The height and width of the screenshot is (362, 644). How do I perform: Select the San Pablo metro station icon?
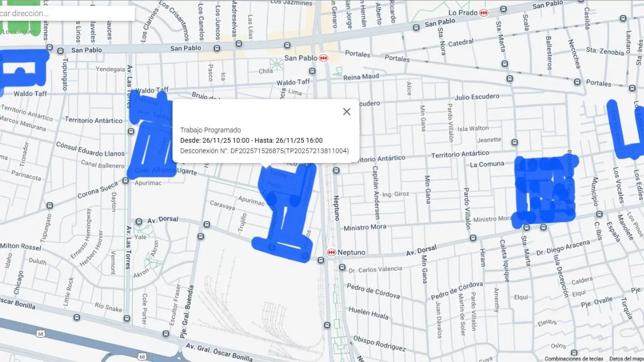pos(323,58)
